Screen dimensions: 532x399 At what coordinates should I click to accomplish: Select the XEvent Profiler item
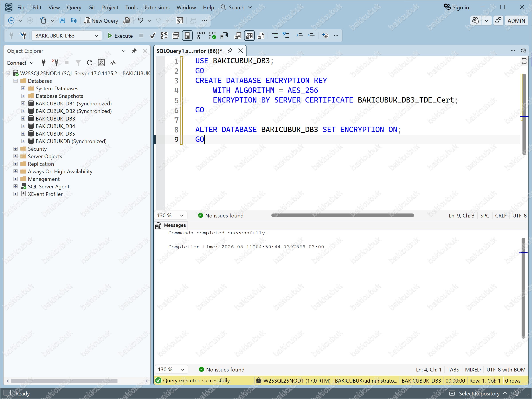point(45,194)
